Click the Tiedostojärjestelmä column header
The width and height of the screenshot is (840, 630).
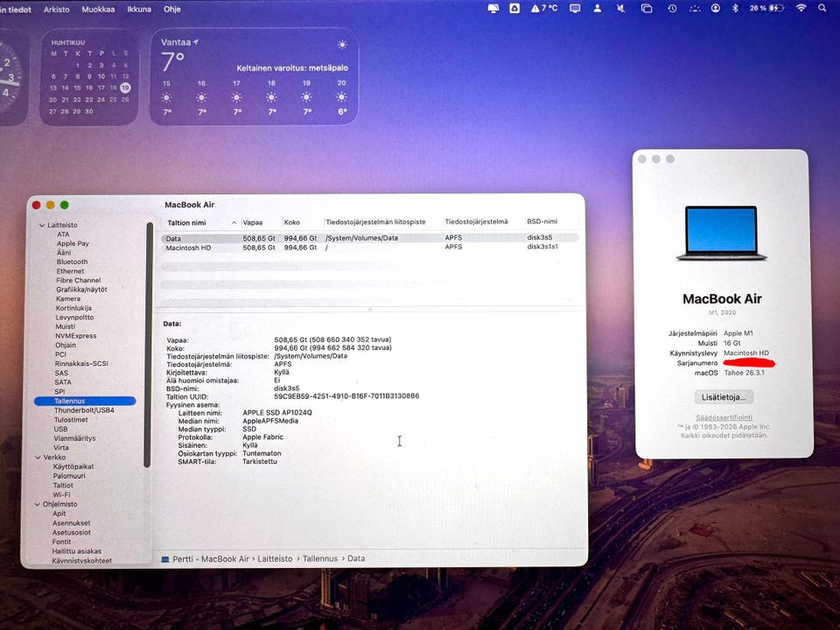click(x=476, y=221)
